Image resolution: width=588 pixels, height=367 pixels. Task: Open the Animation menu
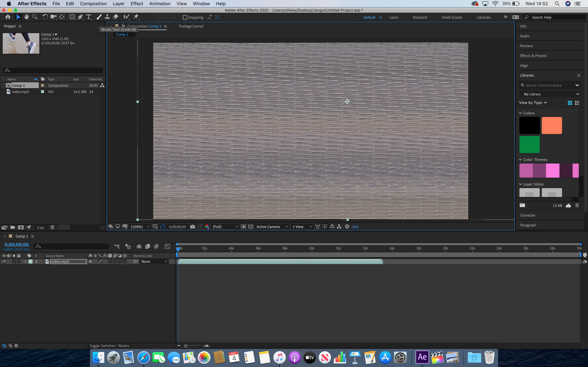tap(160, 4)
